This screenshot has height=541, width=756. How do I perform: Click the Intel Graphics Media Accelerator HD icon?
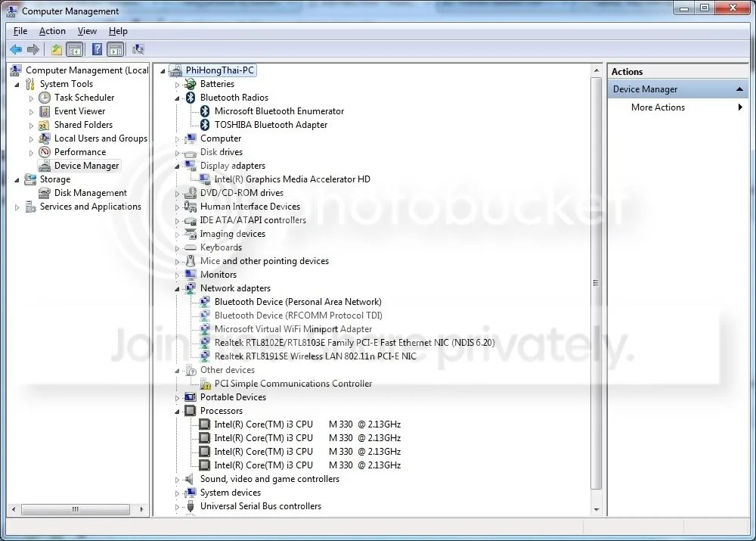click(205, 179)
